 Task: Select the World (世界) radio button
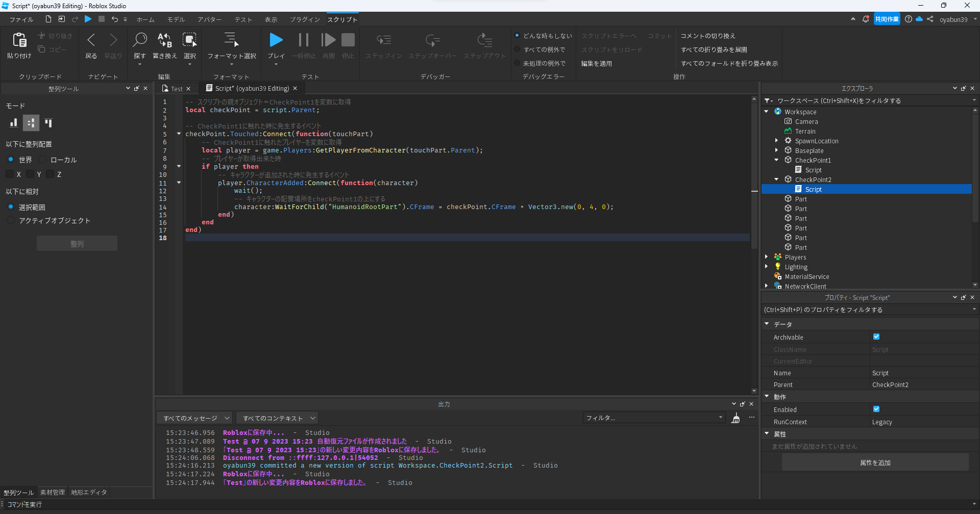click(x=11, y=159)
